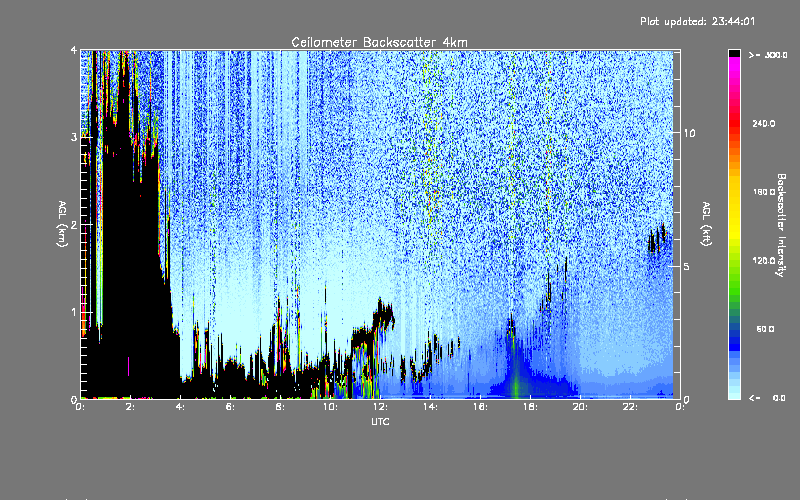
Task: Click the 2: hour tick label
Action: point(130,407)
